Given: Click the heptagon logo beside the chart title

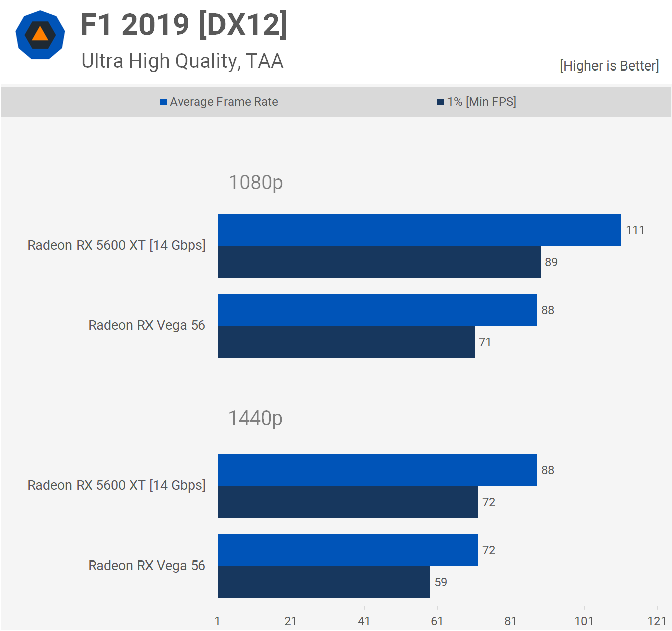Looking at the screenshot, I should tap(40, 35).
